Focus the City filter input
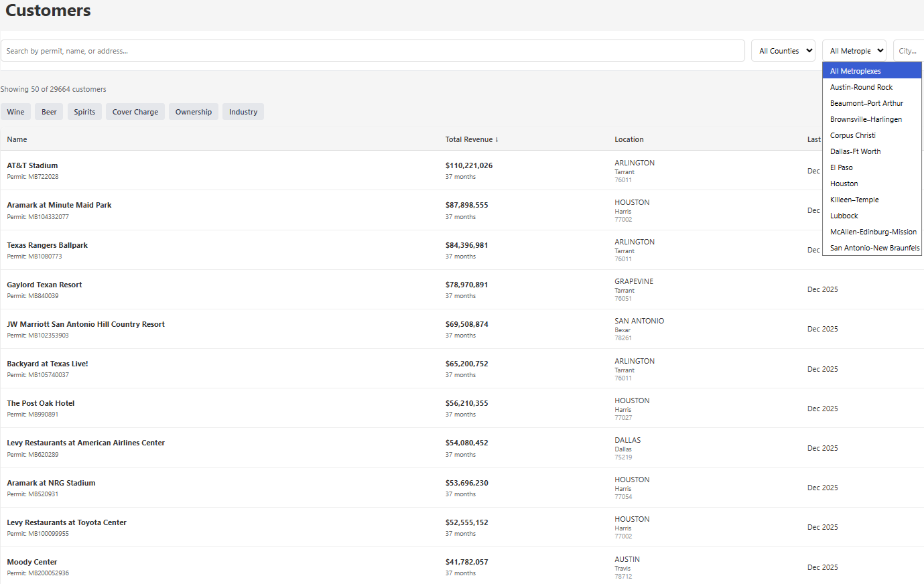 pos(909,51)
